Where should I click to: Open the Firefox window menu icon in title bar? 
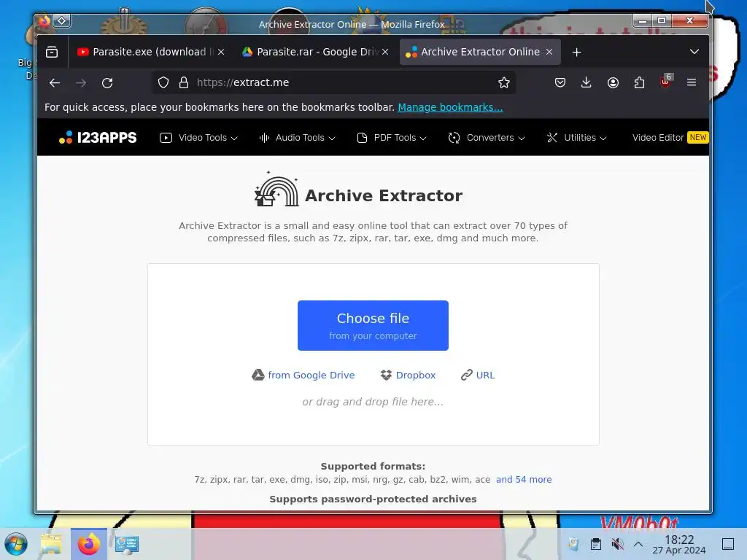[44, 21]
